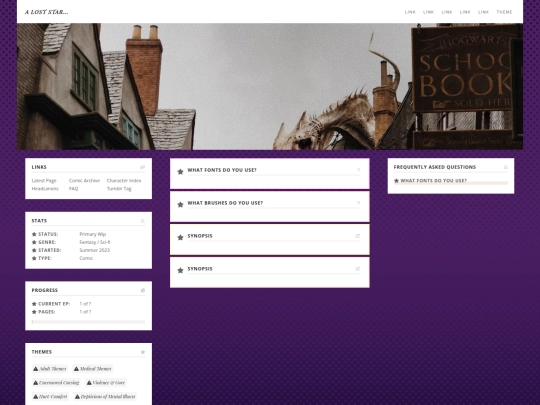Select the Depictions of Mental Illness tag text
The width and height of the screenshot is (540, 405).
tap(108, 396)
